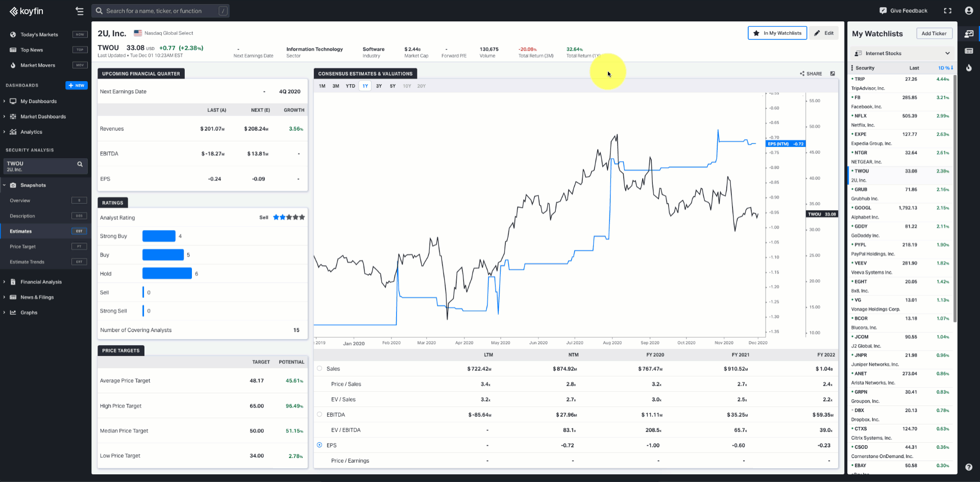980x482 pixels.
Task: Select NFLX row in watchlist
Action: point(900,120)
